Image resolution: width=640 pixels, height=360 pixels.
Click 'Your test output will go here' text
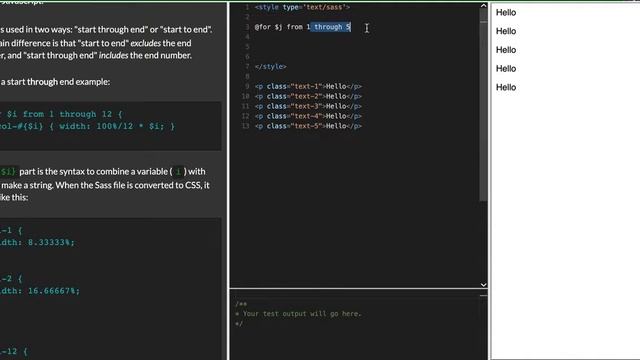coord(302,313)
